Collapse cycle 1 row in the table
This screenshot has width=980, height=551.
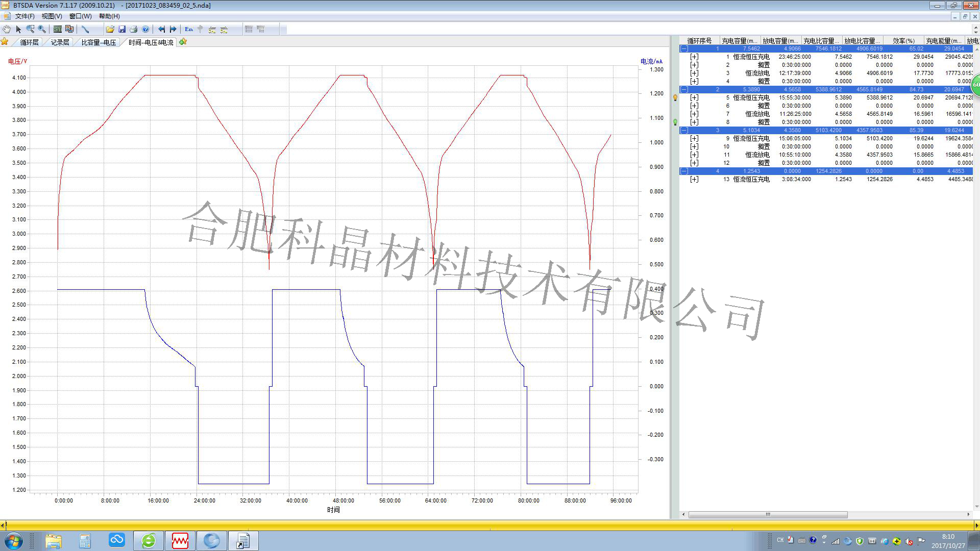pyautogui.click(x=684, y=49)
